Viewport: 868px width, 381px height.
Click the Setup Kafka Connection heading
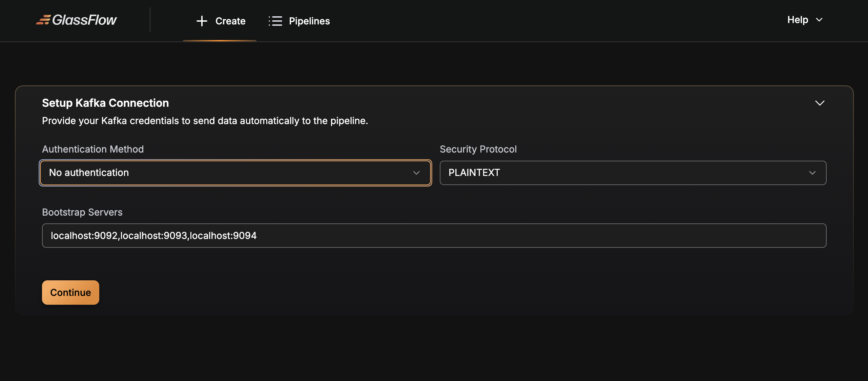tap(105, 103)
